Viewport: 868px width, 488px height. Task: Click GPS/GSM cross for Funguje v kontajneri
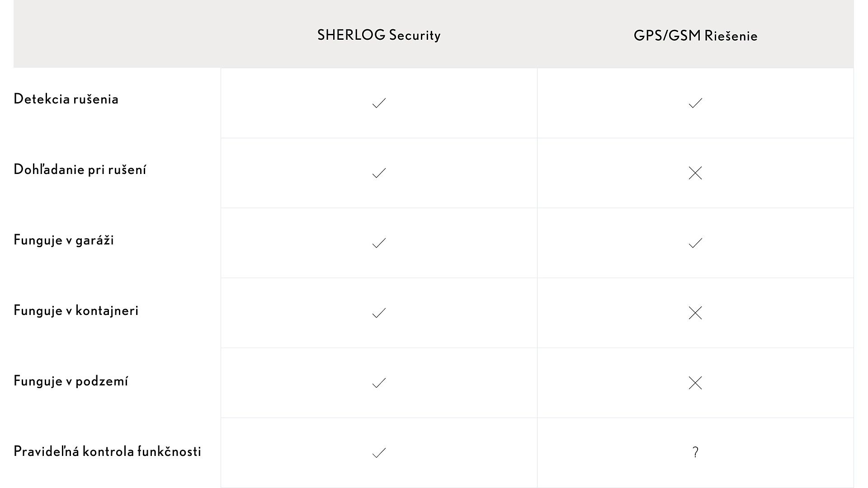(x=695, y=313)
